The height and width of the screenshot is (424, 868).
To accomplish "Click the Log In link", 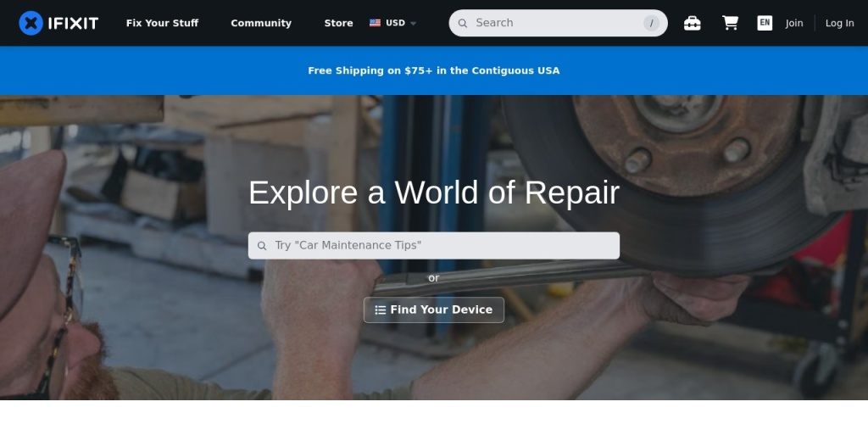I will pos(839,23).
